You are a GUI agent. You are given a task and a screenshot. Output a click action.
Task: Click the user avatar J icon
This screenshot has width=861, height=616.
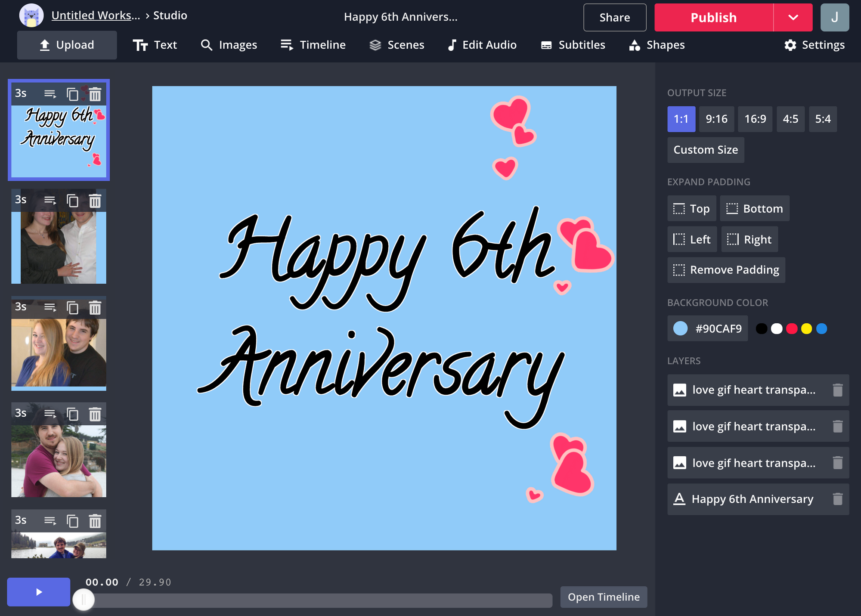[834, 17]
